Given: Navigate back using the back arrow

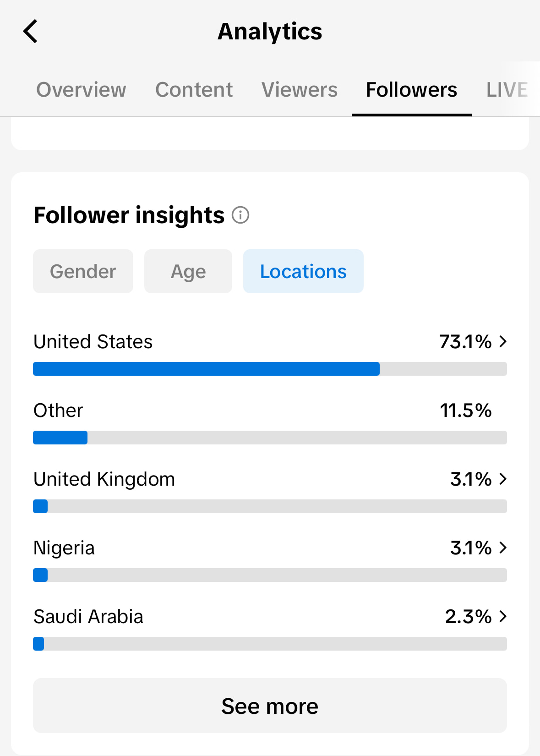Looking at the screenshot, I should (x=30, y=31).
